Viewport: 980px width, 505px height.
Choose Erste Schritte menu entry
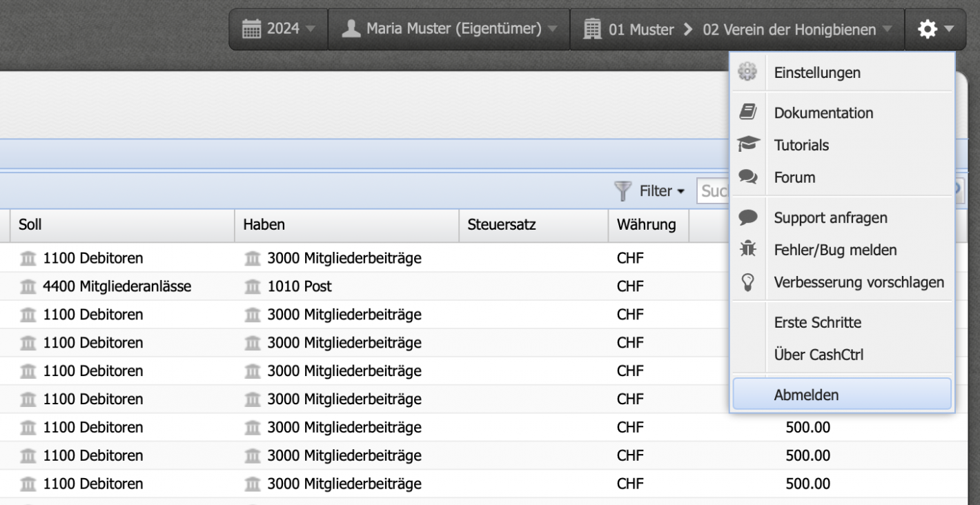pos(817,322)
